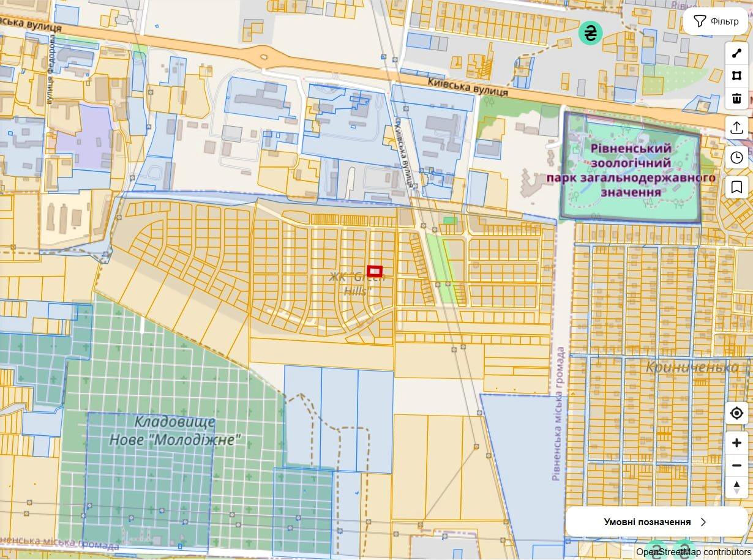Reset map north with the compass button
Image resolution: width=753 pixels, height=560 pixels.
[736, 487]
